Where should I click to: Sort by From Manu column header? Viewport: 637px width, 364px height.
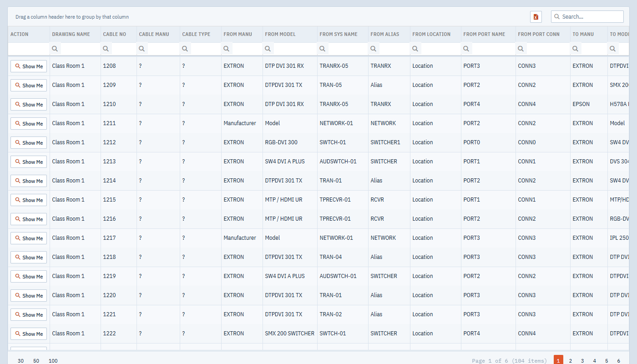click(x=242, y=34)
